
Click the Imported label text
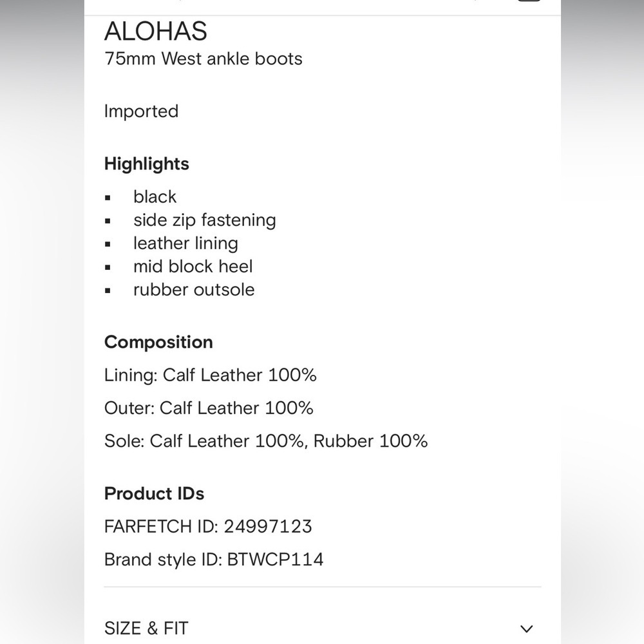[141, 111]
